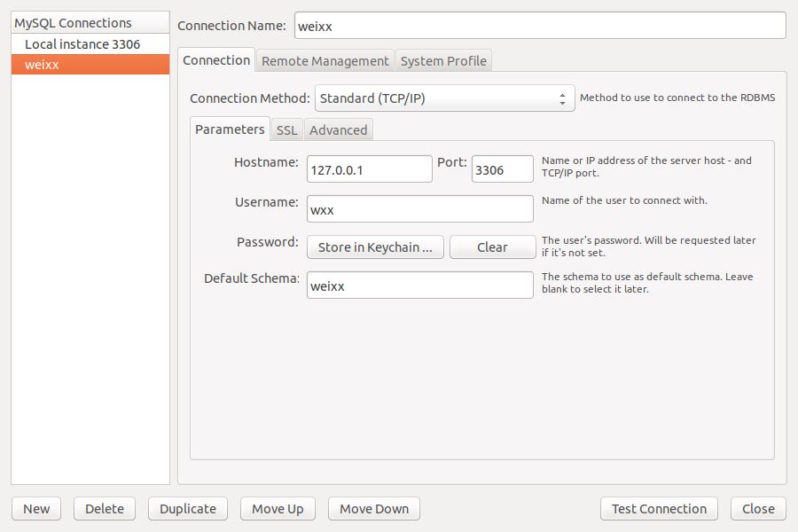Select Local instance 3306 connection

82,44
